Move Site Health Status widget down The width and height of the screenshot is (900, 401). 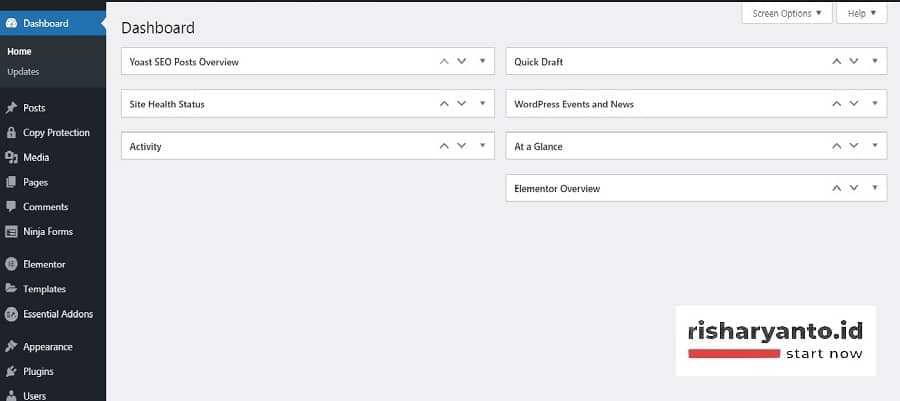click(x=461, y=104)
